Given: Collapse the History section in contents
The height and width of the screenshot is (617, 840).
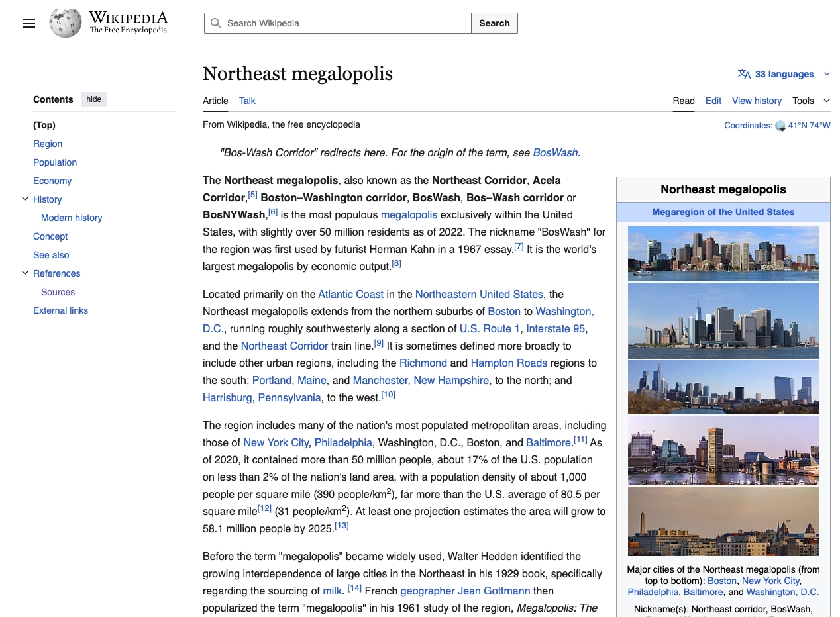Looking at the screenshot, I should click(x=25, y=199).
